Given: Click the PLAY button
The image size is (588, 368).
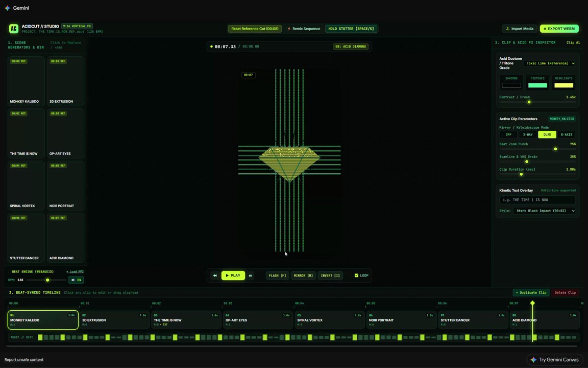Looking at the screenshot, I should [x=233, y=275].
